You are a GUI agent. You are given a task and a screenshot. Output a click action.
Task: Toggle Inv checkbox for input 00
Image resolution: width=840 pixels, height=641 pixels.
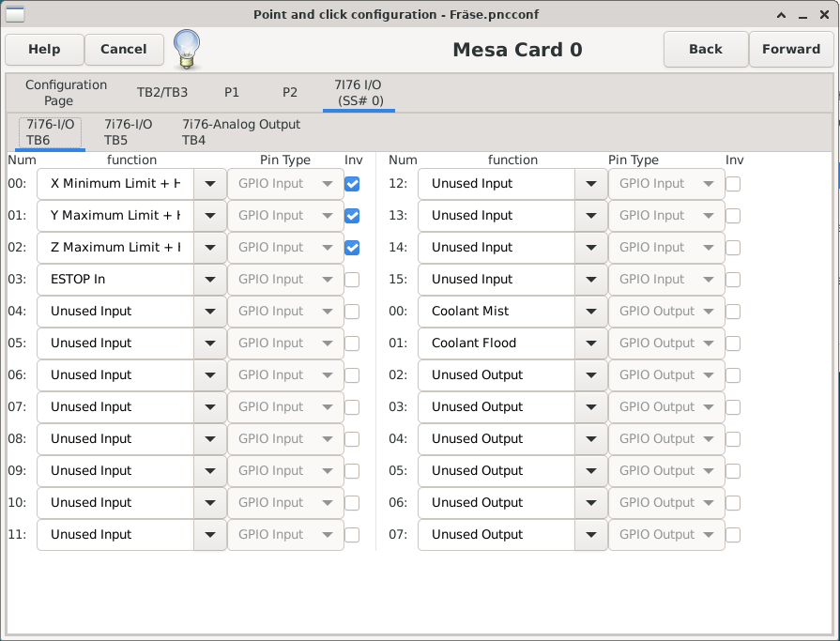tap(352, 184)
